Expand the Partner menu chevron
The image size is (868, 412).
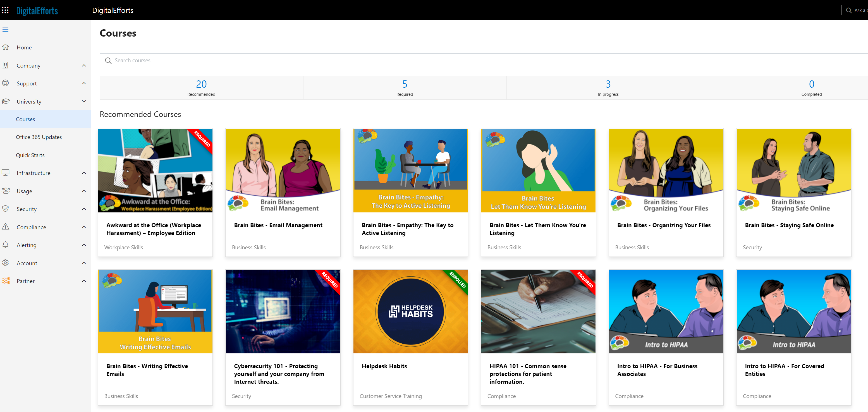click(84, 281)
